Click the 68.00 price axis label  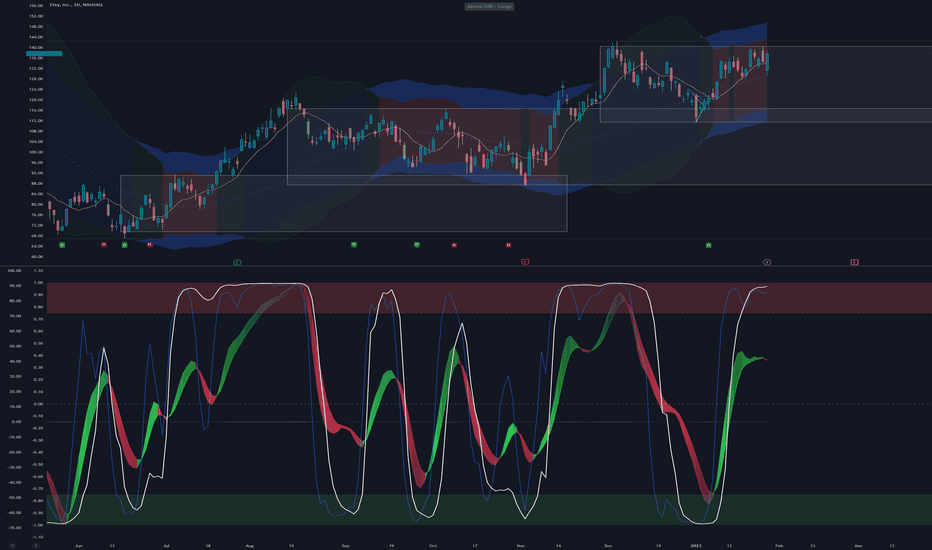point(36,235)
